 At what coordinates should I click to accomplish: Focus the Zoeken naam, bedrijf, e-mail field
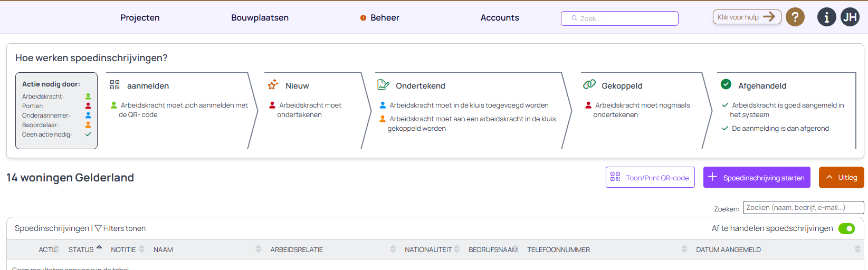pos(803,208)
